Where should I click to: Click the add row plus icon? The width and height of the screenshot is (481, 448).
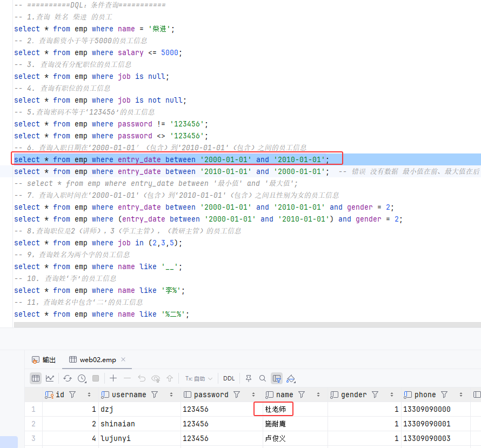[113, 378]
